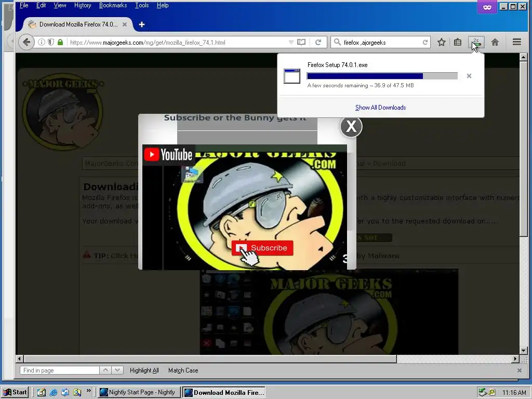Cancel the Firefox Setup download
This screenshot has height=399, width=532.
469,76
